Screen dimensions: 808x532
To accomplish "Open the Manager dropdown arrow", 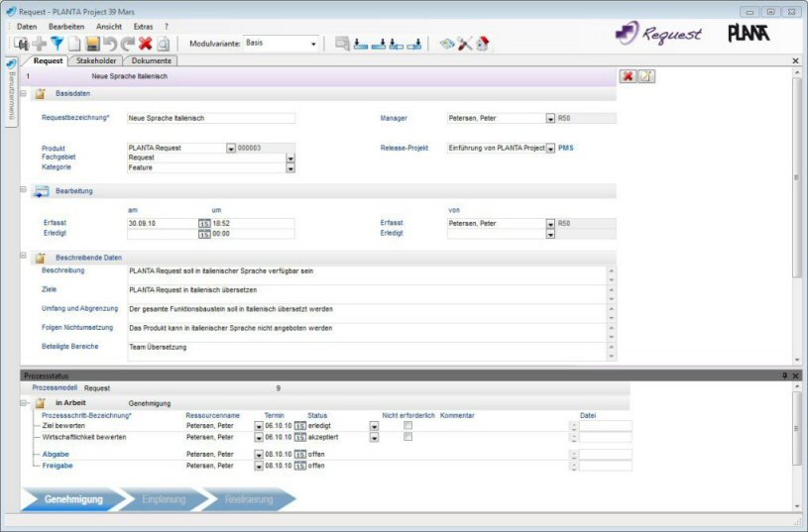I will [x=550, y=119].
